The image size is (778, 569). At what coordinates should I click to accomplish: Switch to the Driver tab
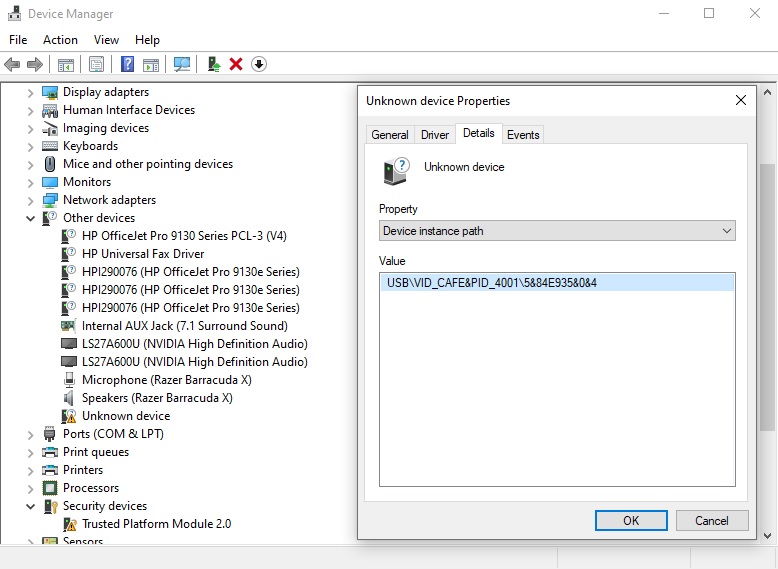[x=435, y=135]
